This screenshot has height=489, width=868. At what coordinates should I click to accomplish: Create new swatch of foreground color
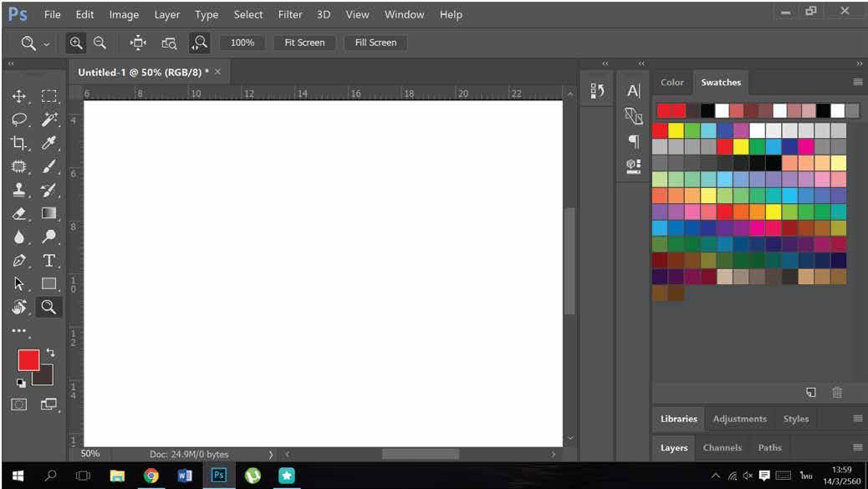811,392
